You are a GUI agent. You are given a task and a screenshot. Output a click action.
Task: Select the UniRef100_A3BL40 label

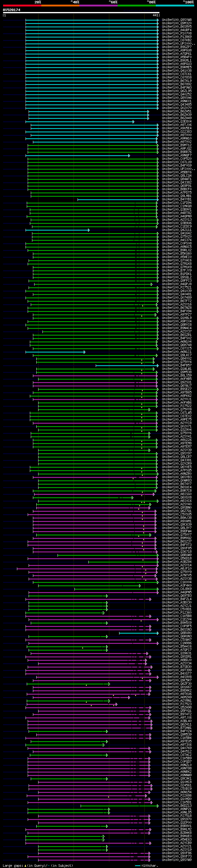click(x=176, y=721)
